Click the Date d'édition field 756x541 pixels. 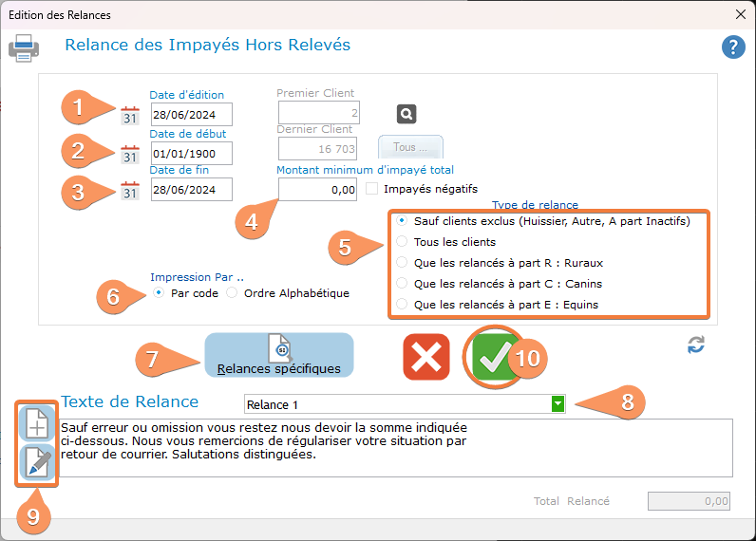[x=192, y=114]
